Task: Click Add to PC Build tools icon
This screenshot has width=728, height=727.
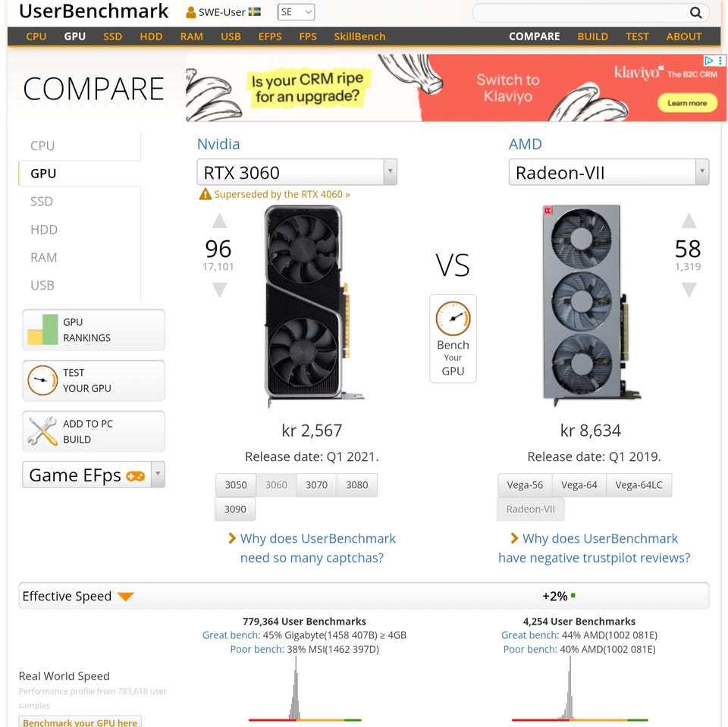Action: click(x=42, y=431)
